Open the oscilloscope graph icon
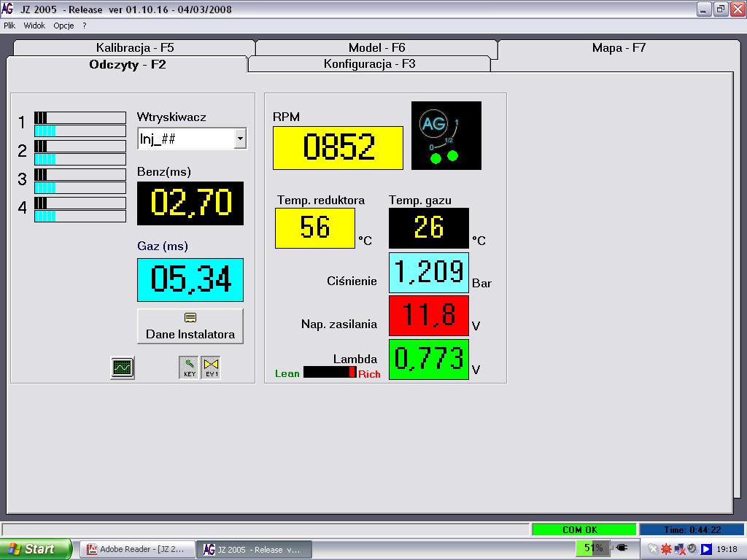This screenshot has height=560, width=747. pyautogui.click(x=123, y=367)
